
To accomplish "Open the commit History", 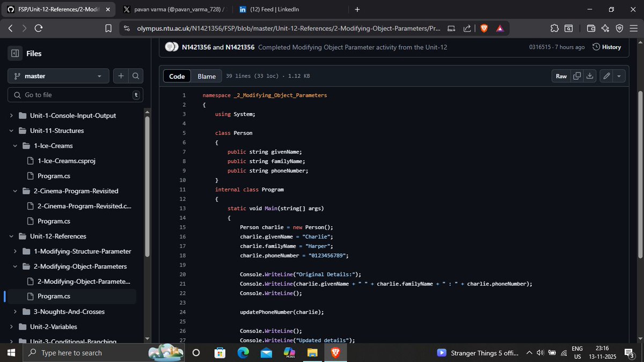I will coord(606,47).
